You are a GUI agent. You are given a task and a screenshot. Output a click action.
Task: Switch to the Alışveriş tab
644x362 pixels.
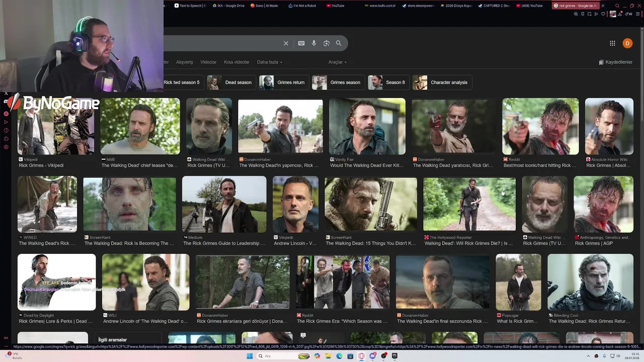(x=184, y=62)
